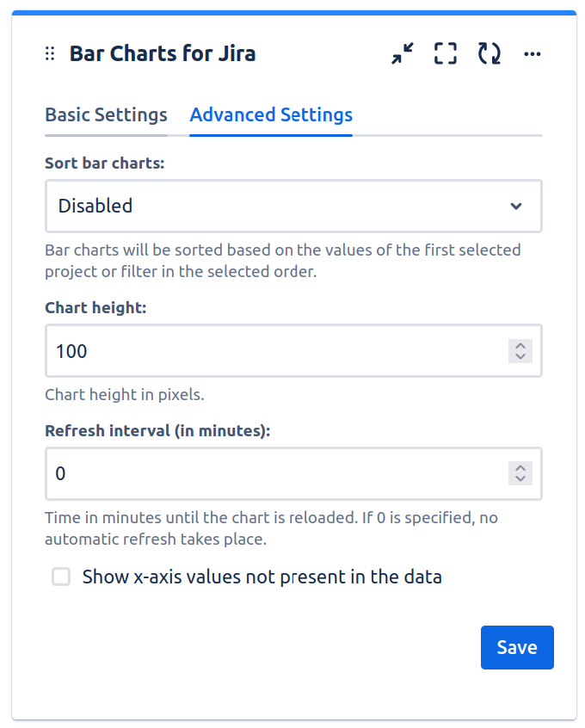Increment the Refresh interval value
The width and height of the screenshot is (585, 728).
[520, 468]
